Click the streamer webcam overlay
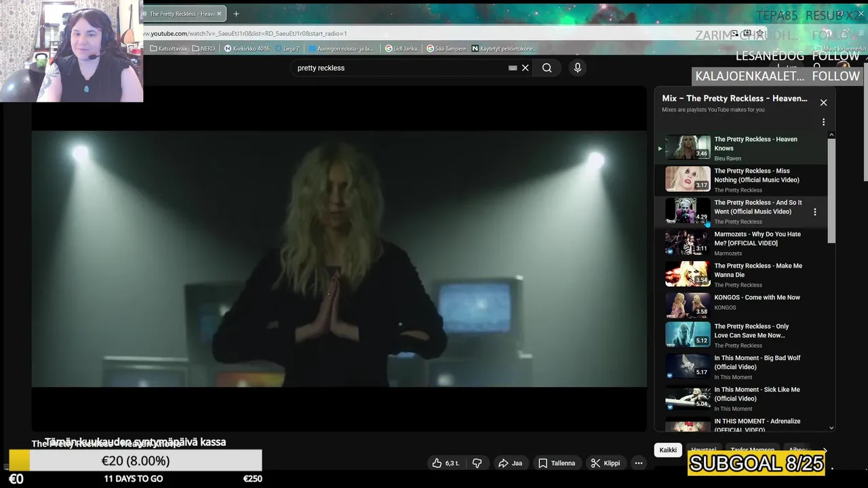This screenshot has width=868, height=488. click(71, 51)
